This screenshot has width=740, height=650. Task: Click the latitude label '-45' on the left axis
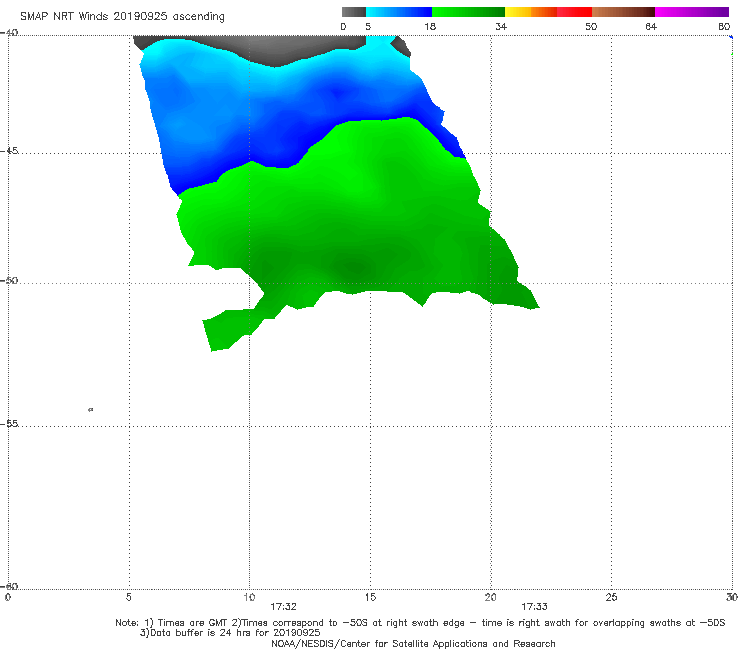(9, 151)
